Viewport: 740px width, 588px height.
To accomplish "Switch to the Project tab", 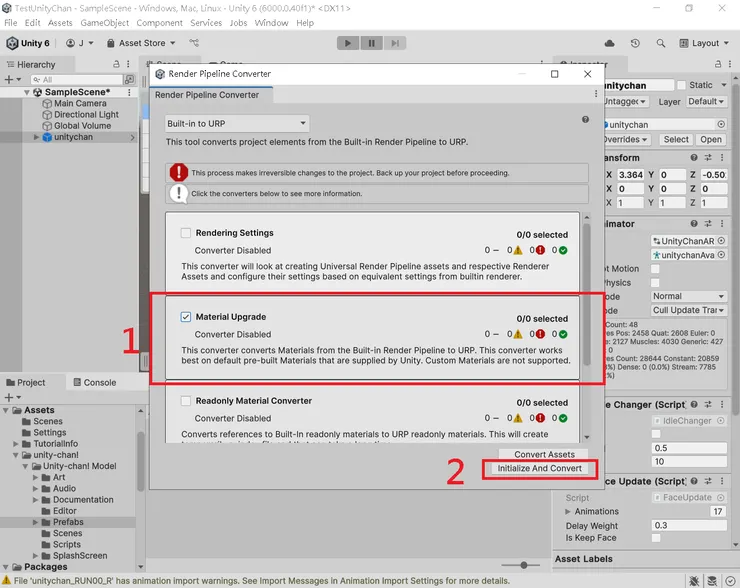I will click(x=26, y=382).
